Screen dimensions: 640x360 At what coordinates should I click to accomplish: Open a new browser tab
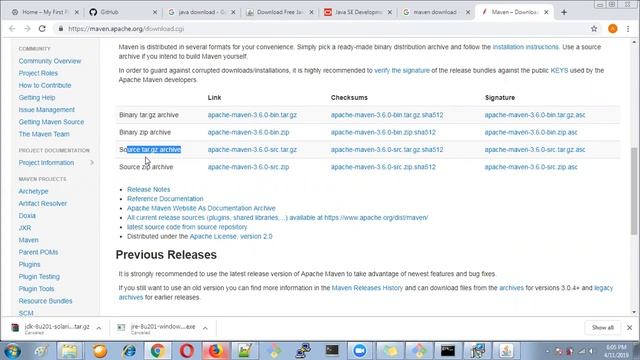click(x=564, y=12)
